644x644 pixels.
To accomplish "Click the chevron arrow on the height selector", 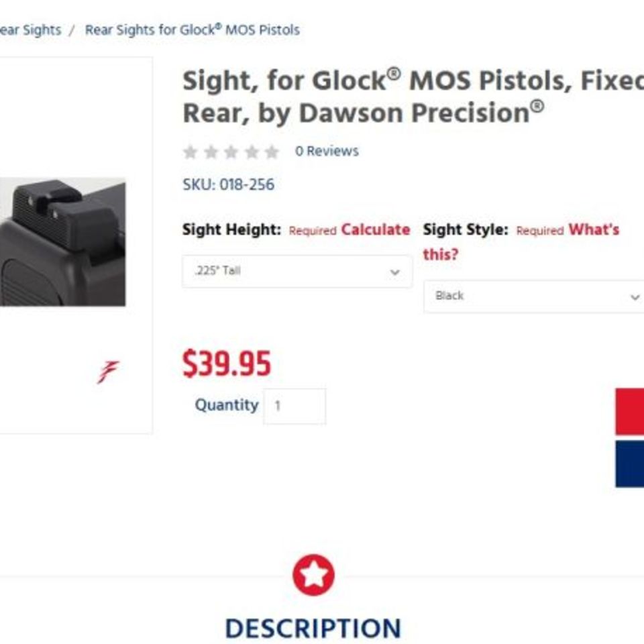I will [x=394, y=272].
